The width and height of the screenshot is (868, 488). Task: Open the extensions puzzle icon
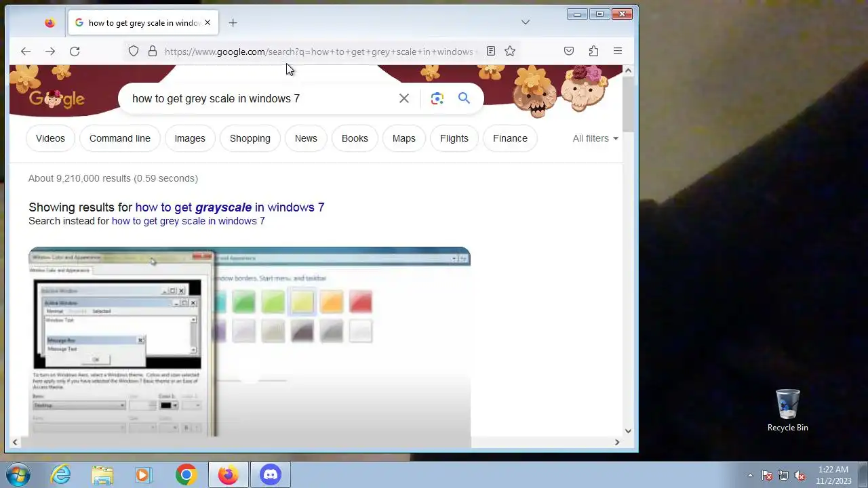coord(593,51)
